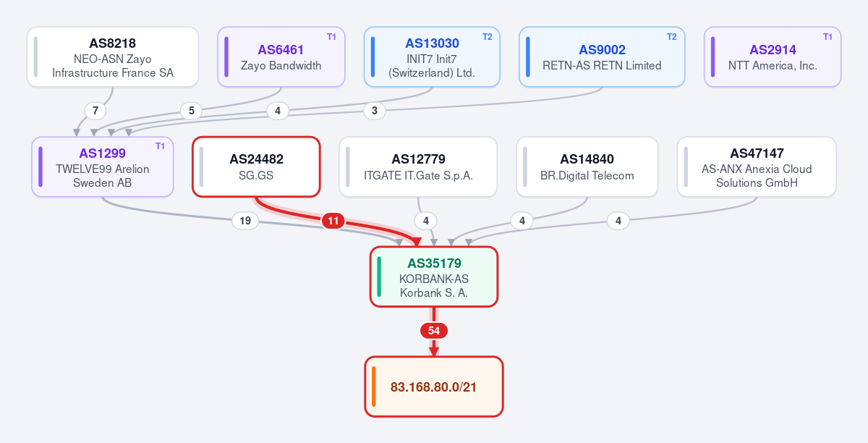Screen dimensions: 868x443
Task: Click the 83.168.80.0/21 prefix box
Action: (x=434, y=387)
